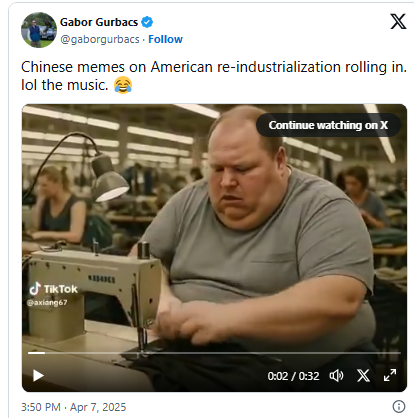Click the tweet text about Chinese memes
Image resolution: width=414 pixels, height=418 pixels.
click(x=214, y=76)
